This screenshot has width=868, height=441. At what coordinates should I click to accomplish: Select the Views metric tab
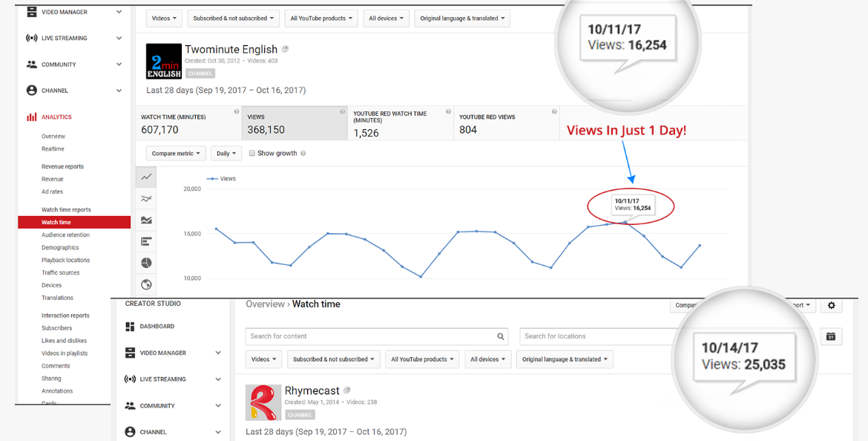[295, 123]
